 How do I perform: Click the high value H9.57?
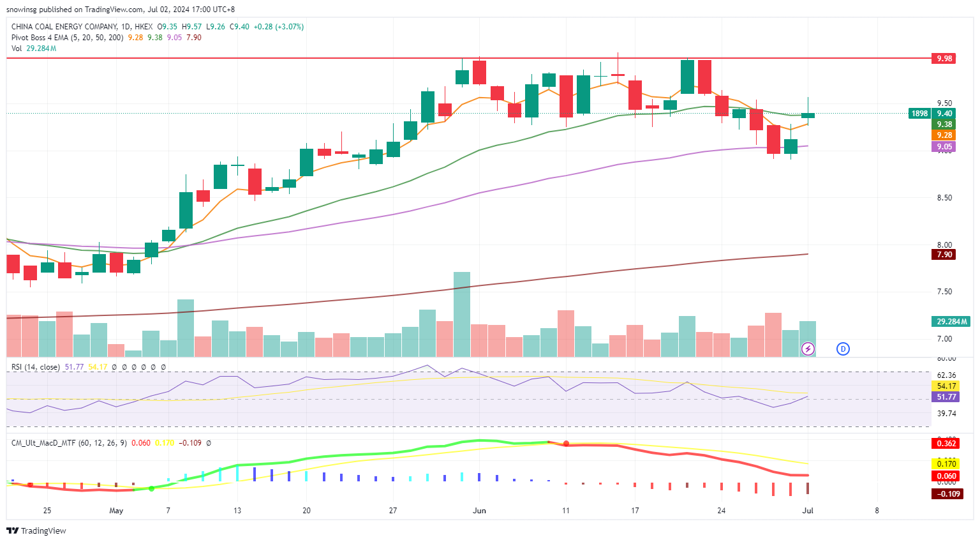191,27
